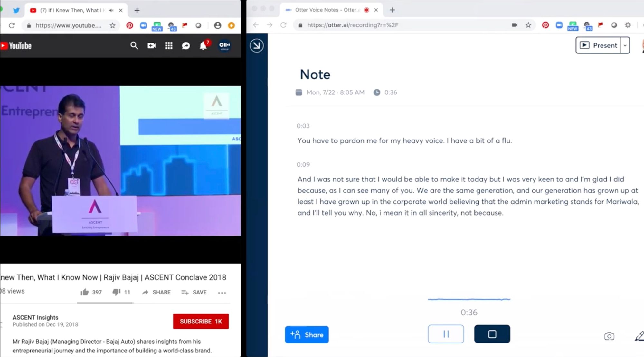This screenshot has height=357, width=644.
Task: Expand the Present options dropdown in Otter
Action: 625,45
